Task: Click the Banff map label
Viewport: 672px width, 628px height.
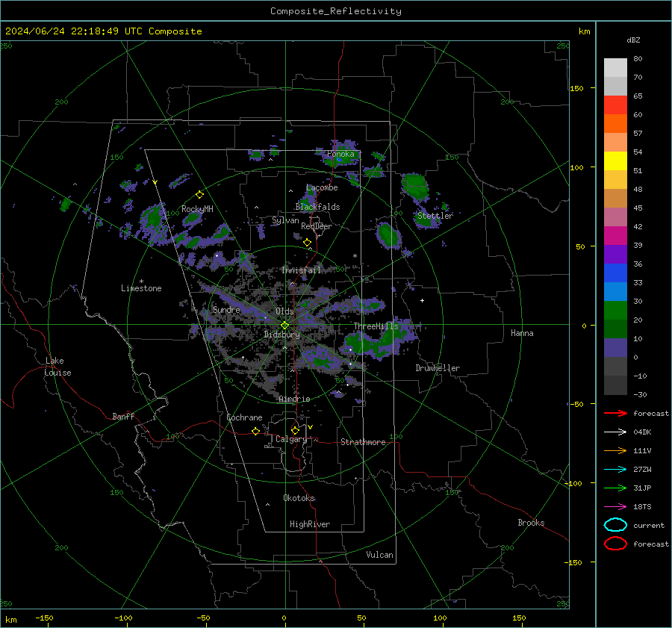Action: pyautogui.click(x=123, y=416)
